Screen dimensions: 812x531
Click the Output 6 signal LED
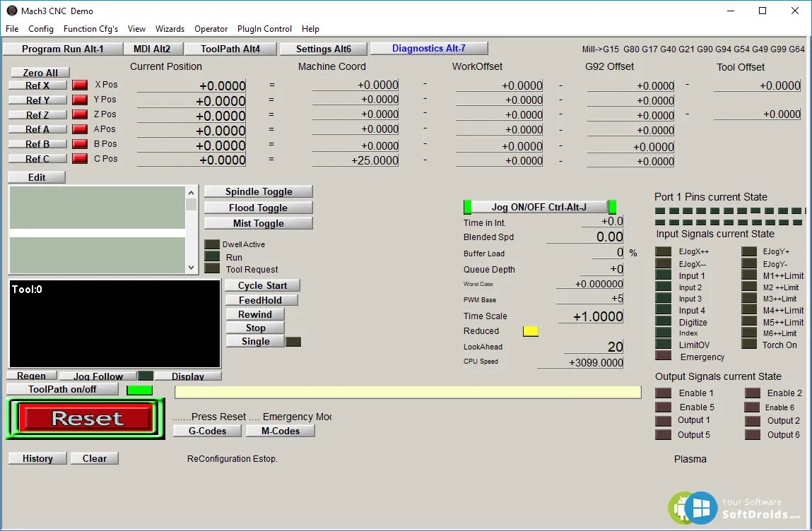[753, 435]
